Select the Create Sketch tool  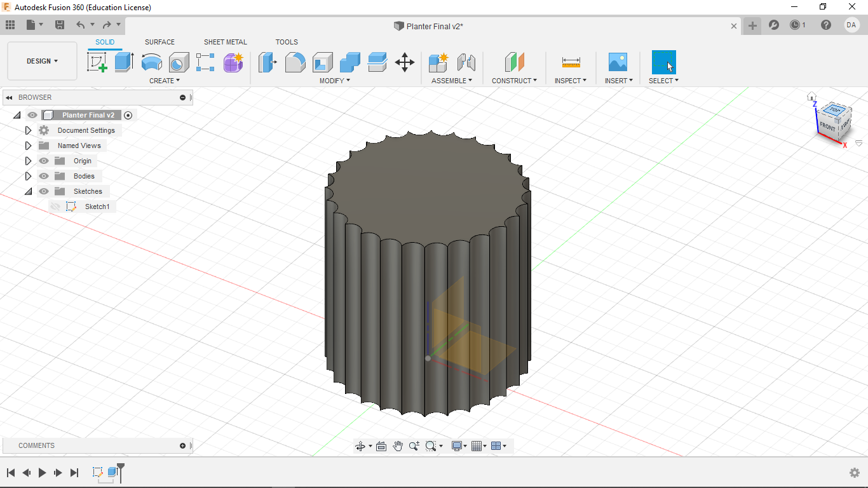(x=97, y=62)
